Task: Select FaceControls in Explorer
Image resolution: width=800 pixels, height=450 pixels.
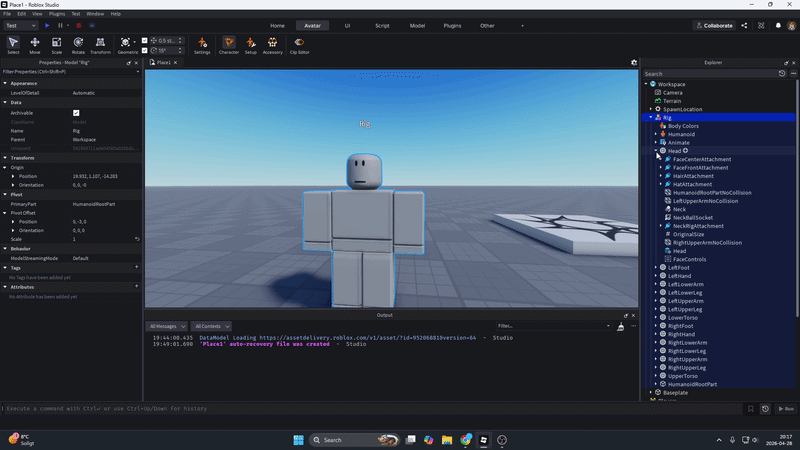Action: click(x=689, y=259)
